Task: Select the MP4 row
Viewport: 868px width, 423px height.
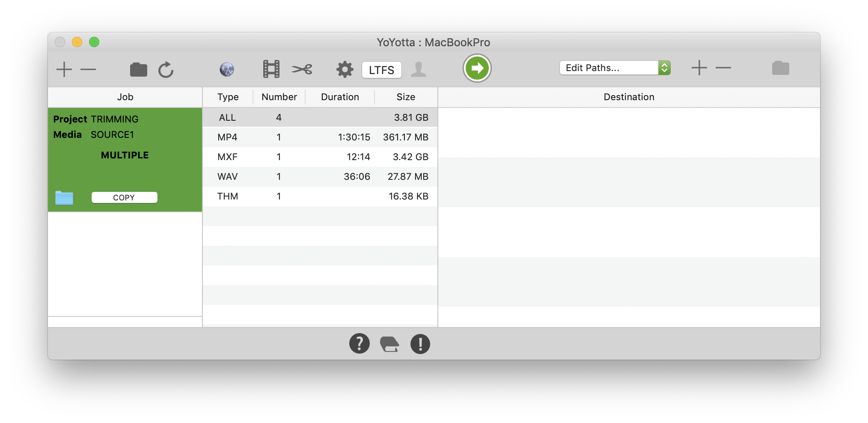Action: (x=320, y=137)
